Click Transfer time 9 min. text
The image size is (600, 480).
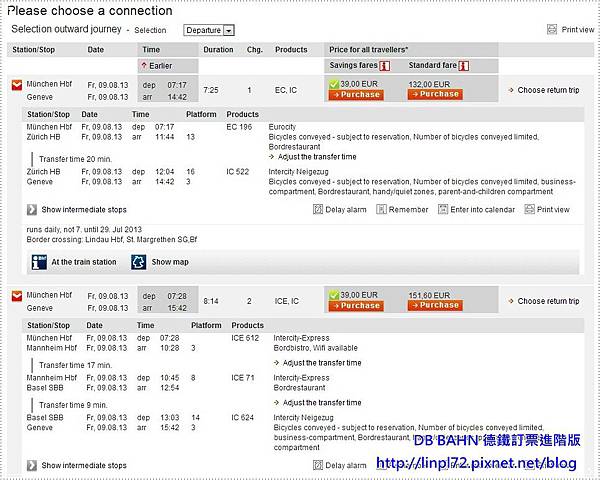pos(73,405)
